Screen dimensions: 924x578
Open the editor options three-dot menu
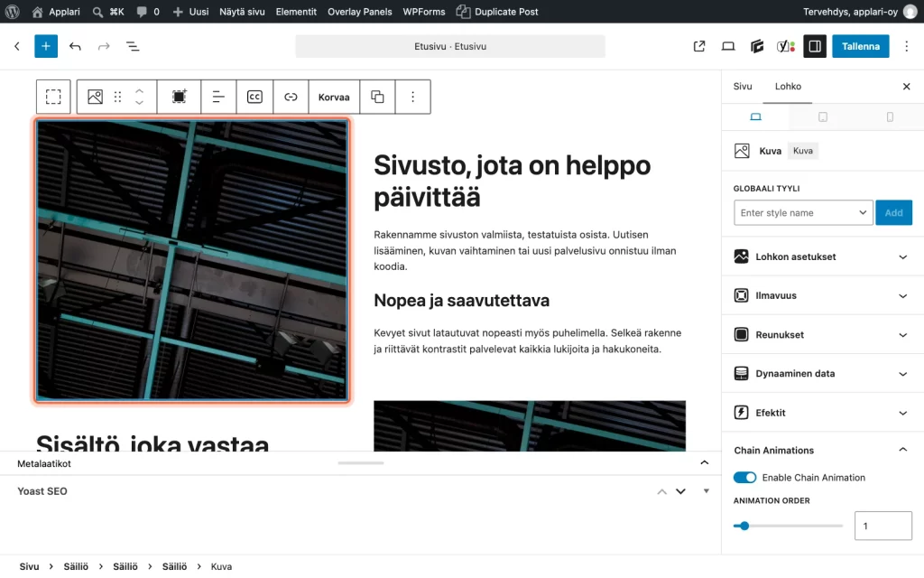906,46
